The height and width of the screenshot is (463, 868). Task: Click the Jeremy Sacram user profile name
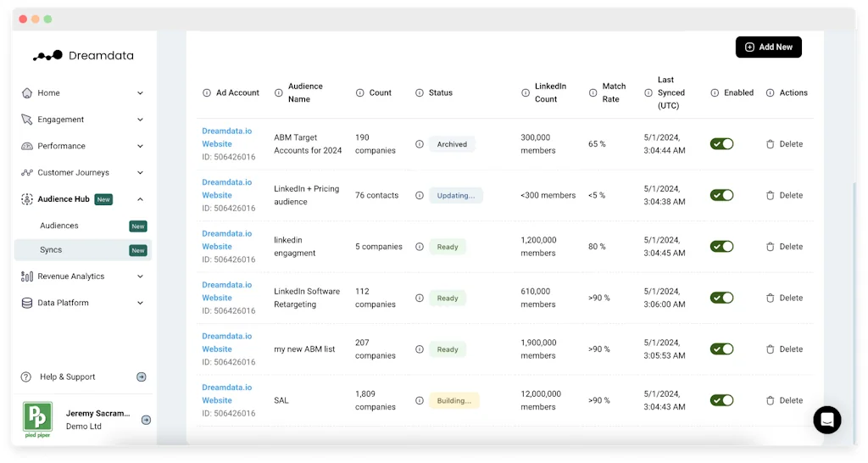(98, 414)
